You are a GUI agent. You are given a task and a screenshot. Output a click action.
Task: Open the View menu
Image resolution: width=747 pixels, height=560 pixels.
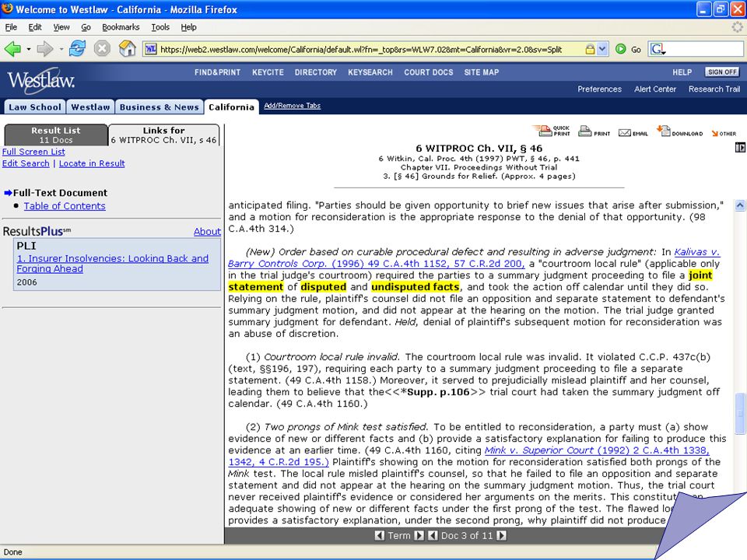pyautogui.click(x=61, y=27)
